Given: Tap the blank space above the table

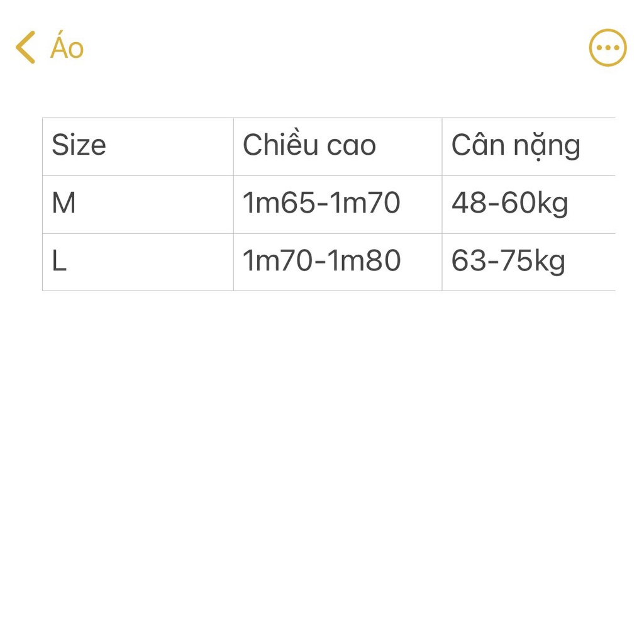Looking at the screenshot, I should [x=322, y=94].
